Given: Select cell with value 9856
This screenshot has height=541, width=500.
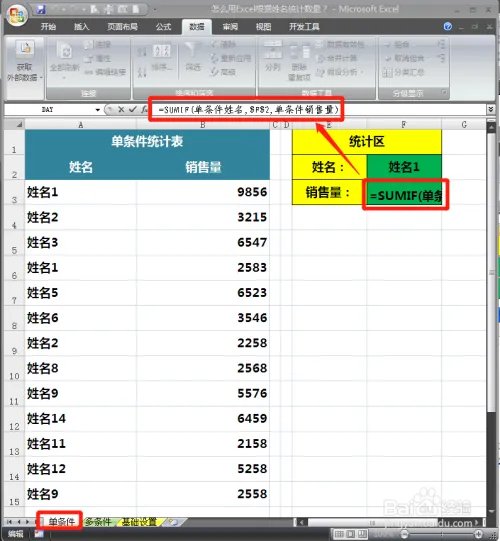Looking at the screenshot, I should [x=203, y=192].
